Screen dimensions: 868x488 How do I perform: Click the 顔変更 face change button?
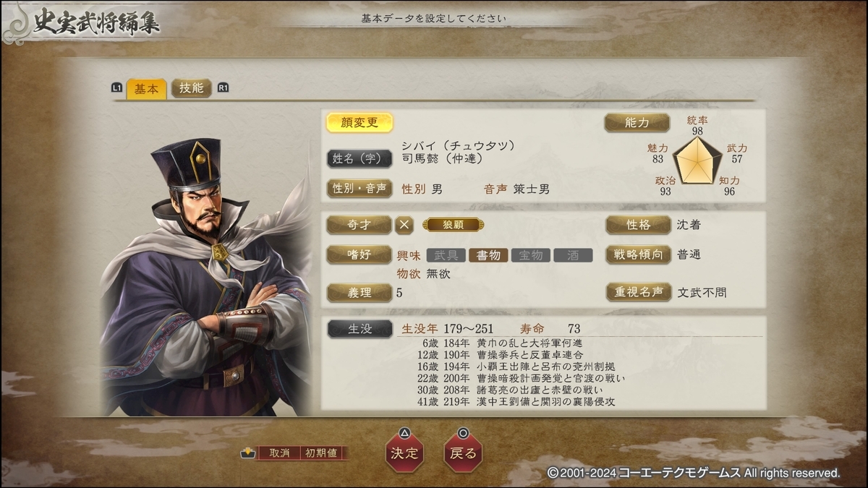(x=359, y=123)
